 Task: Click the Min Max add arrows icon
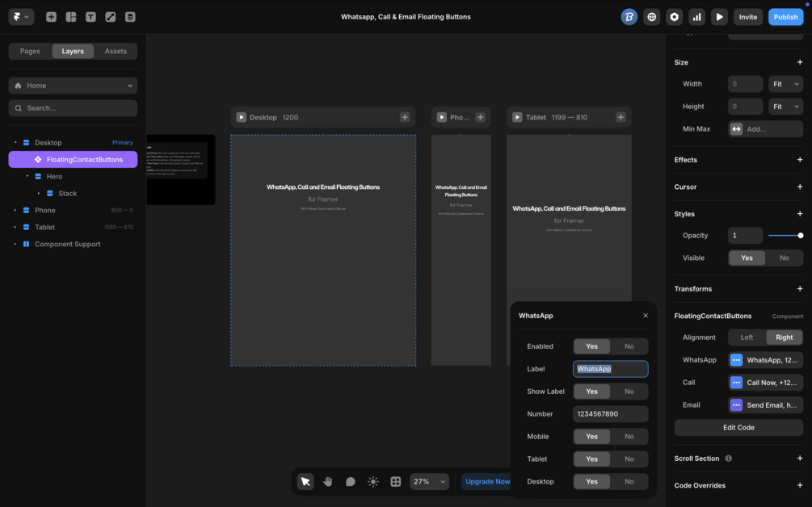pos(736,129)
